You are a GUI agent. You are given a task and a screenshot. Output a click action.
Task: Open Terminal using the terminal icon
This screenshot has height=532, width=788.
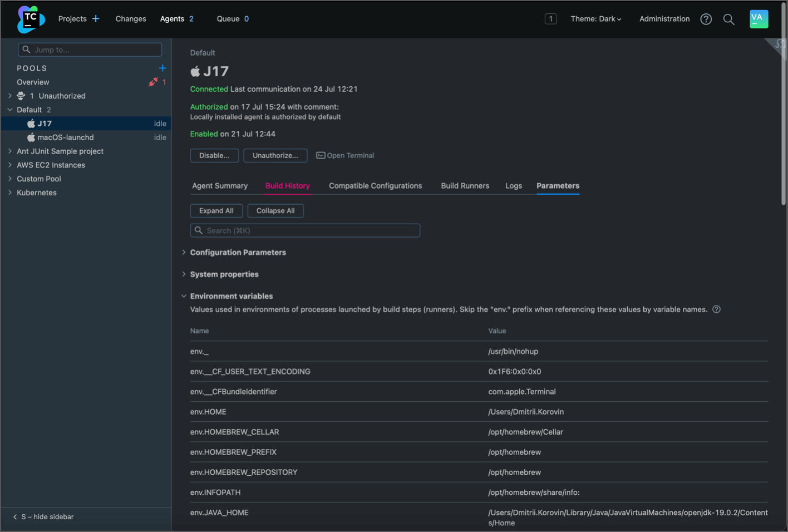[320, 155]
